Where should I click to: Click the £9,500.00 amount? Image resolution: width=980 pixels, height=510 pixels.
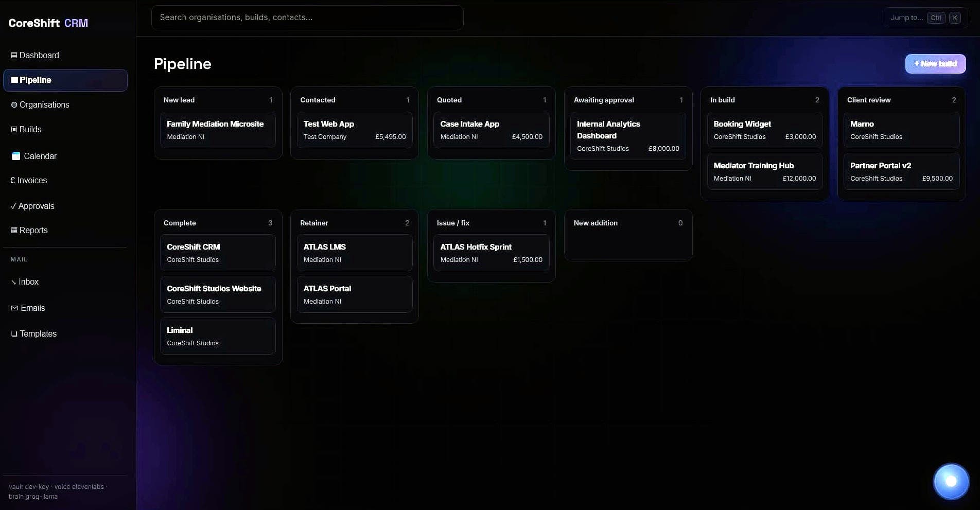[x=937, y=179]
